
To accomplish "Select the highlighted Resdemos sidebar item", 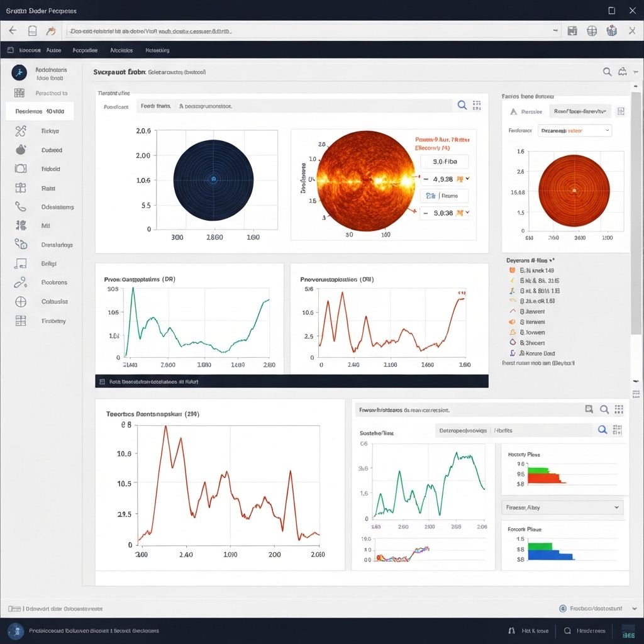I will 40,111.
